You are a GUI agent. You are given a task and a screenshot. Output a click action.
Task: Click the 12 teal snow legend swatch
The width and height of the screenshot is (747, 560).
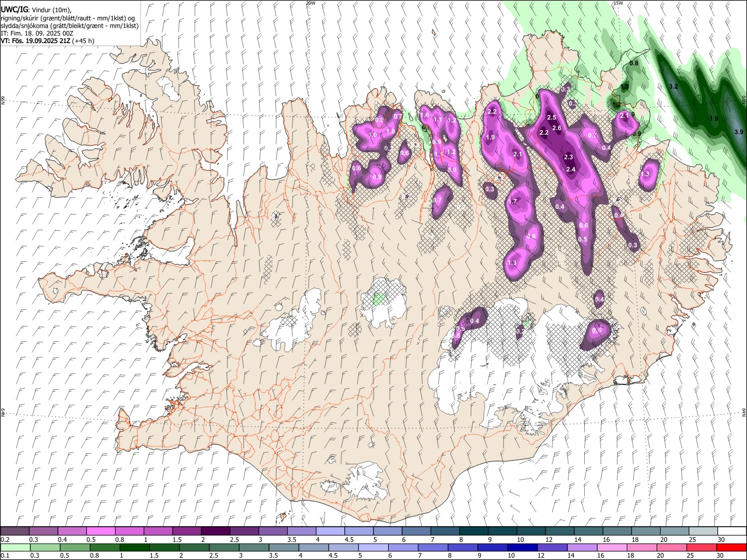560,531
